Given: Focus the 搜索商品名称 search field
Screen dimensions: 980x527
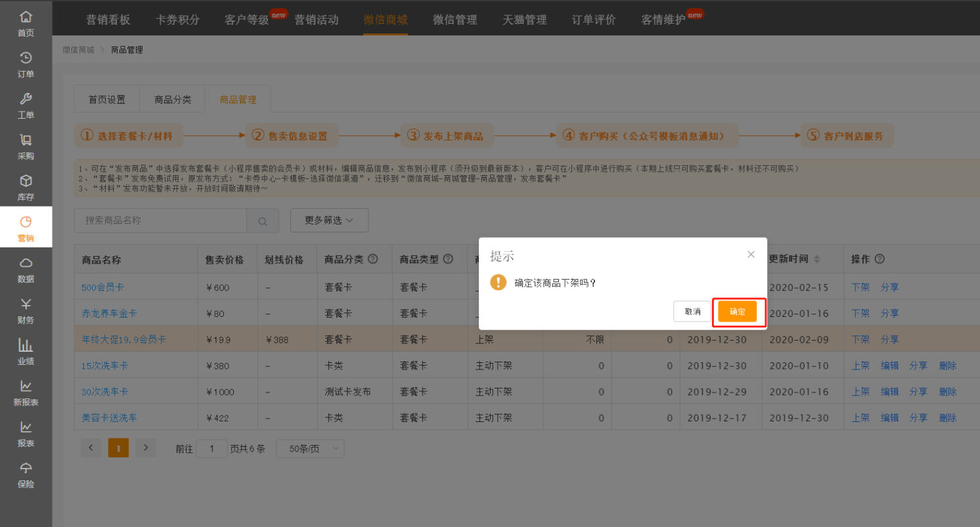Looking at the screenshot, I should coord(160,221).
